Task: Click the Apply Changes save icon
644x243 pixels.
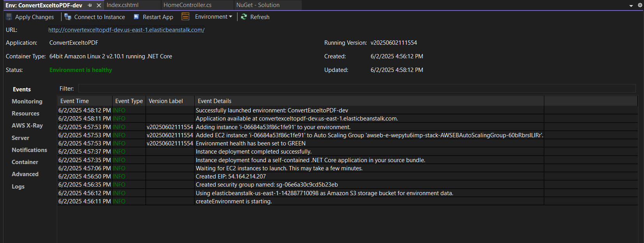Action: (x=9, y=17)
